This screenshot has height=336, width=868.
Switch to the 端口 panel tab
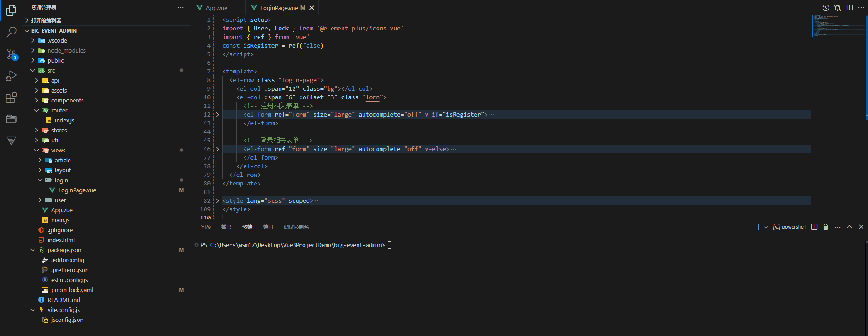coord(268,227)
